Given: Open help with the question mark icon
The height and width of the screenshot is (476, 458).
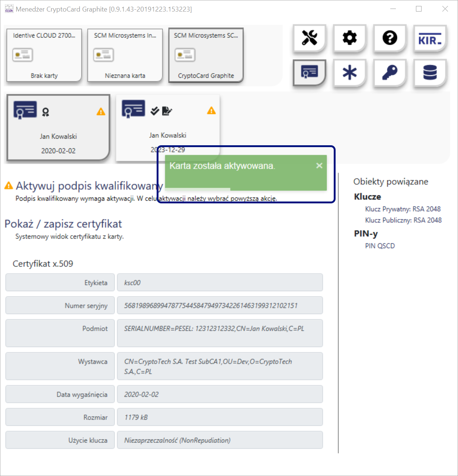Looking at the screenshot, I should (390, 38).
